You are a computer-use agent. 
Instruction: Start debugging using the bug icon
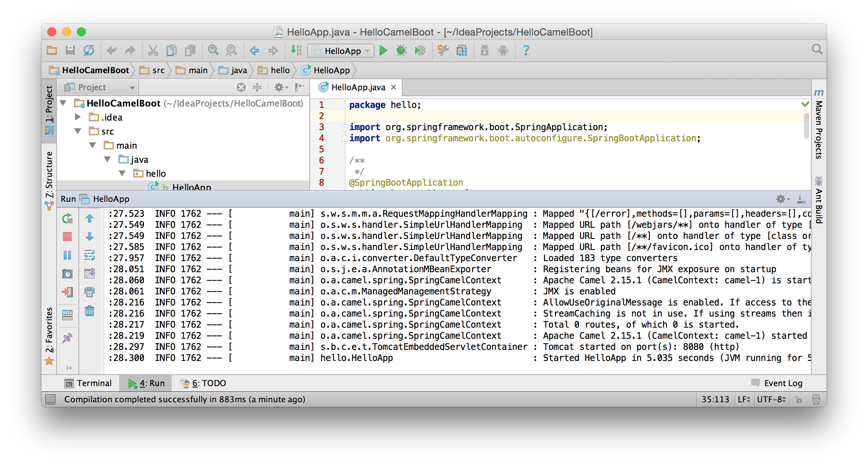(x=401, y=51)
